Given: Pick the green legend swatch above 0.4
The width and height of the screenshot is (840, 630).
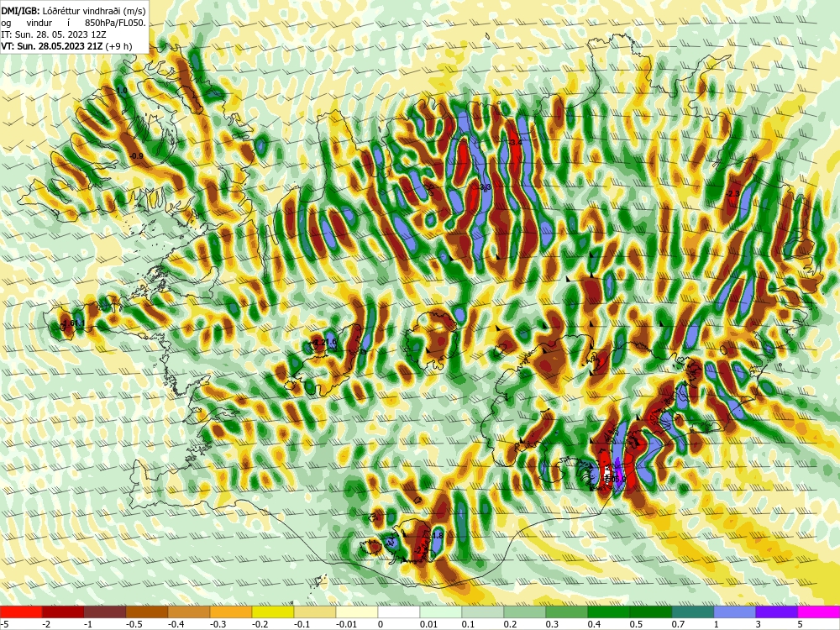Looking at the screenshot, I should [609, 612].
